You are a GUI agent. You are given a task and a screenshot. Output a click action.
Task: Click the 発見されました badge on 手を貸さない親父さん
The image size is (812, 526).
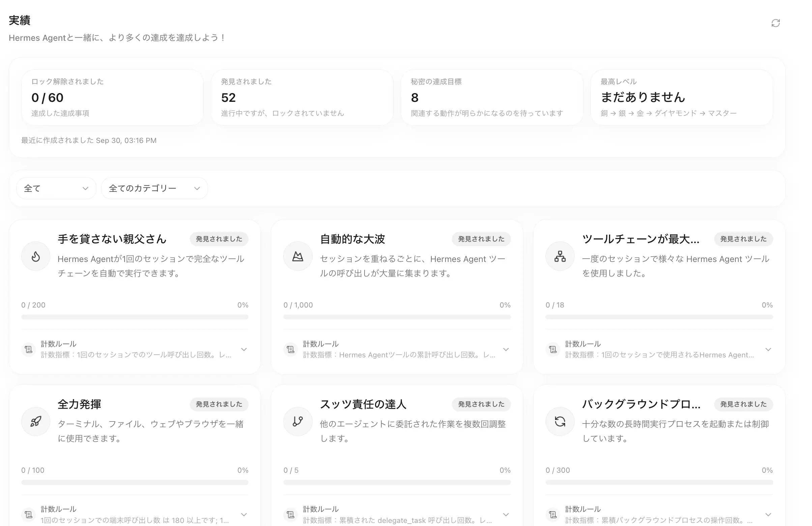pos(219,239)
